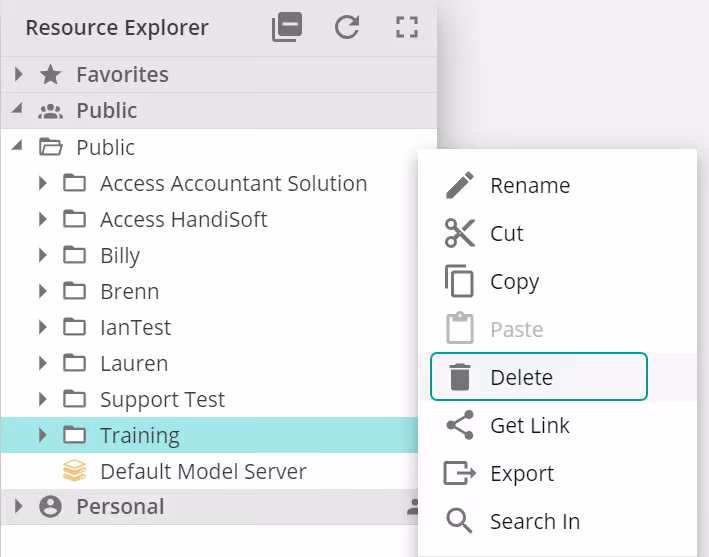Image resolution: width=709 pixels, height=557 pixels.
Task: Select the Lauren folder in the tree
Action: (134, 364)
